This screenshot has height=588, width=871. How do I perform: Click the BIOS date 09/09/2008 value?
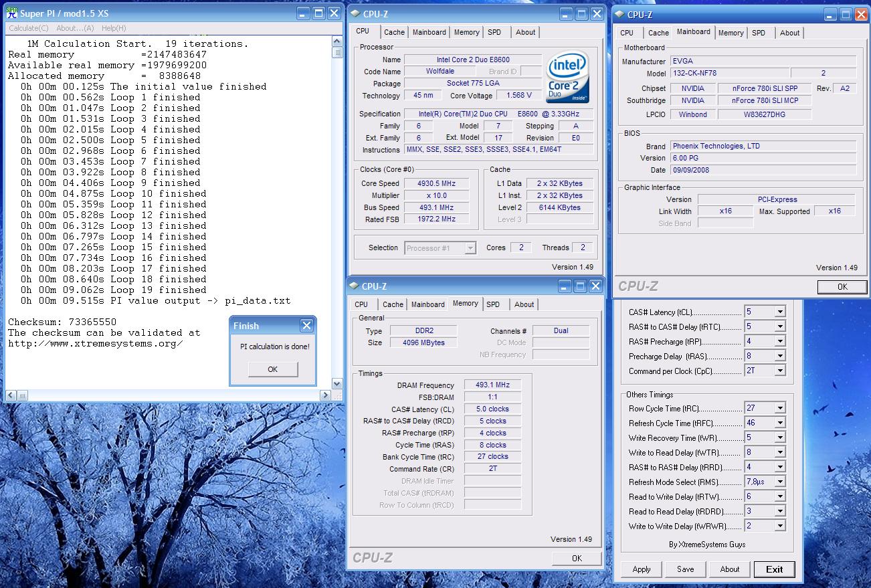coord(763,170)
